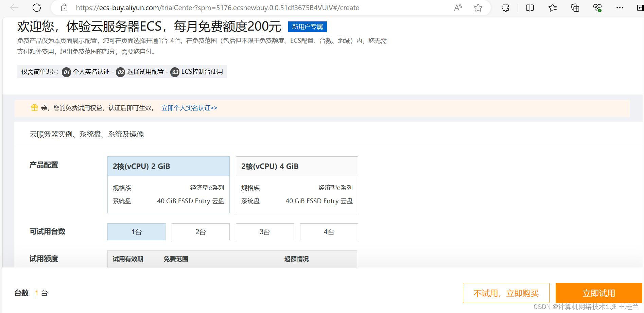Click the 新用户专属 badge
Screen dimensions: 644x313
(x=307, y=27)
